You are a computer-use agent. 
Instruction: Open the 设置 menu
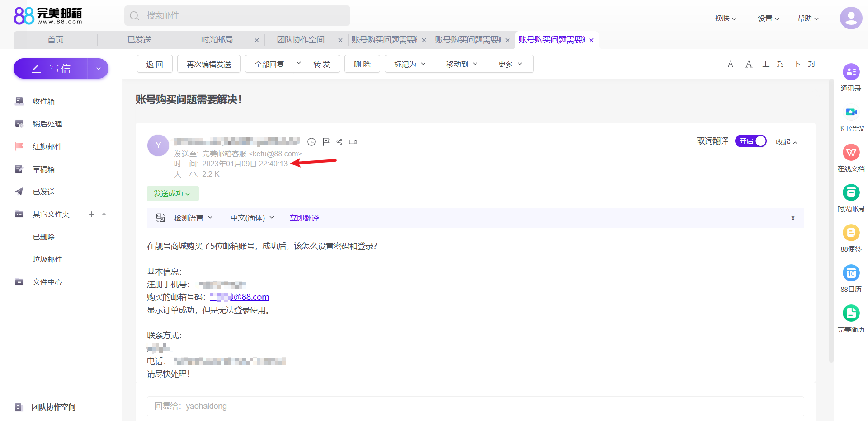tap(769, 18)
